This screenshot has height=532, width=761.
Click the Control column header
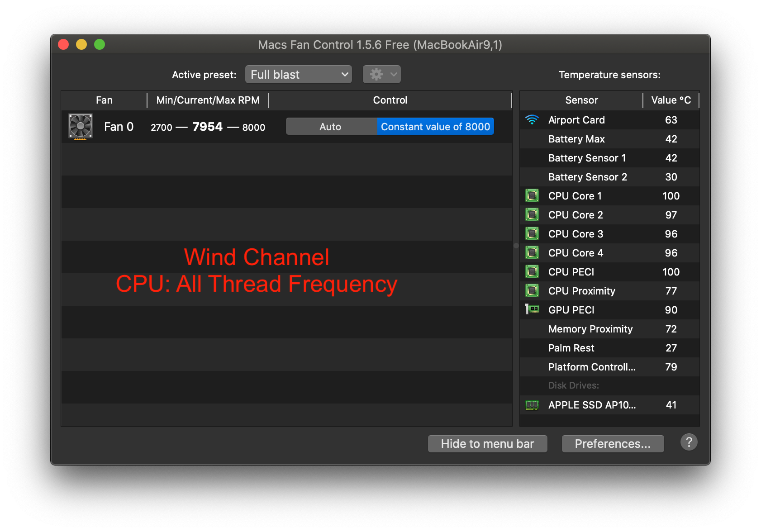click(x=390, y=100)
